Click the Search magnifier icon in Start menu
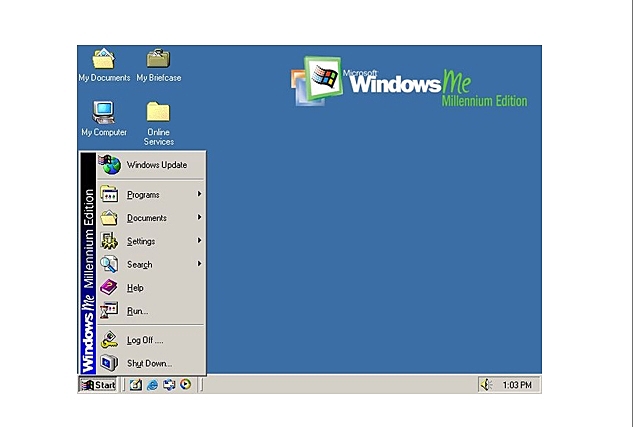Image resolution: width=633 pixels, height=427 pixels. click(x=109, y=264)
